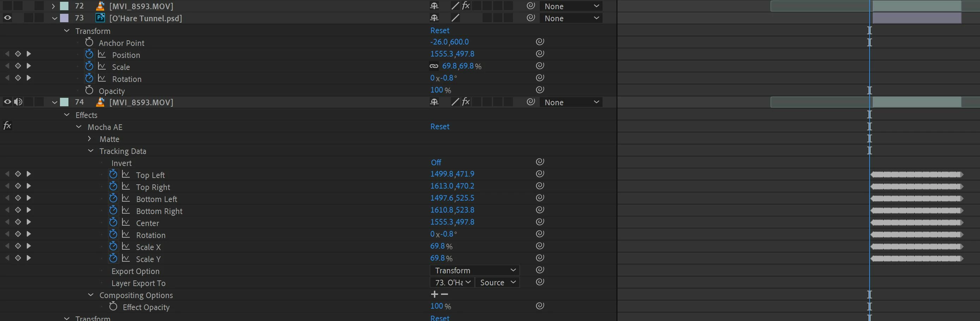Click graph icon beside Scale Y

[126, 258]
